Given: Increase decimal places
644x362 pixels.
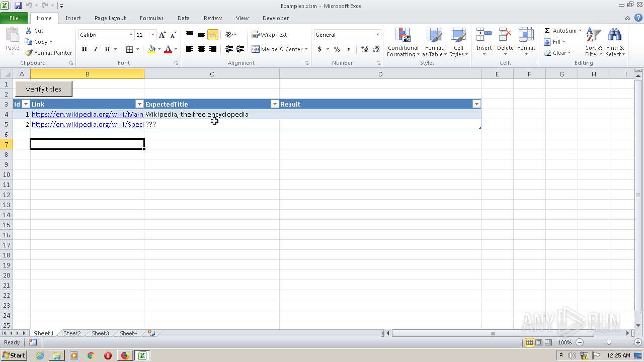Looking at the screenshot, I should click(365, 49).
